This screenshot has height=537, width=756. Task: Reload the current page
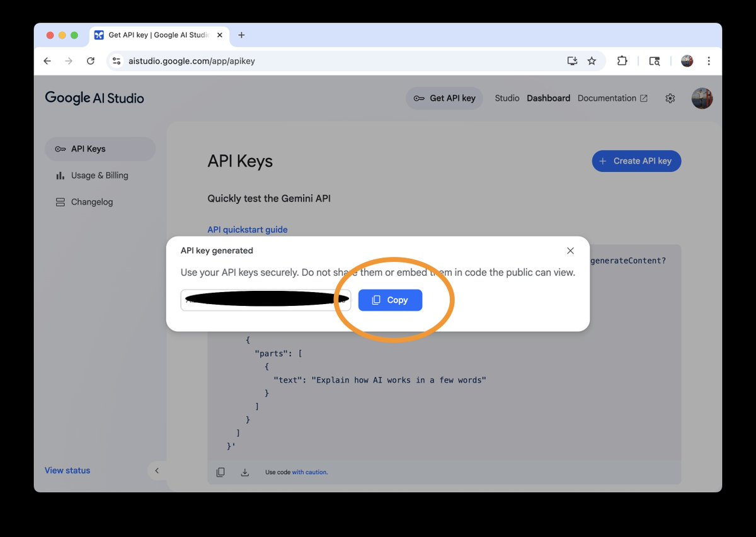click(91, 61)
